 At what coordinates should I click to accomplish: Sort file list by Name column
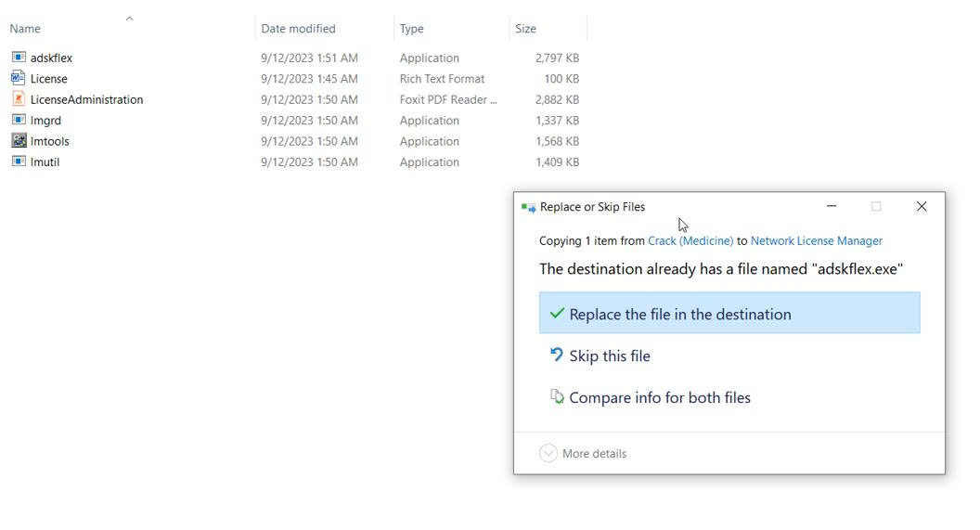click(25, 29)
